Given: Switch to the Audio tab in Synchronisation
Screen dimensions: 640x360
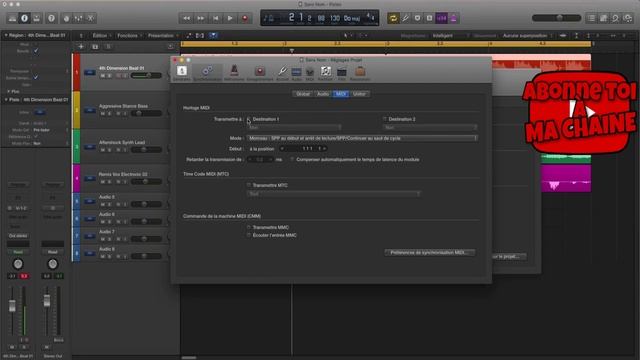Looking at the screenshot, I should point(323,94).
